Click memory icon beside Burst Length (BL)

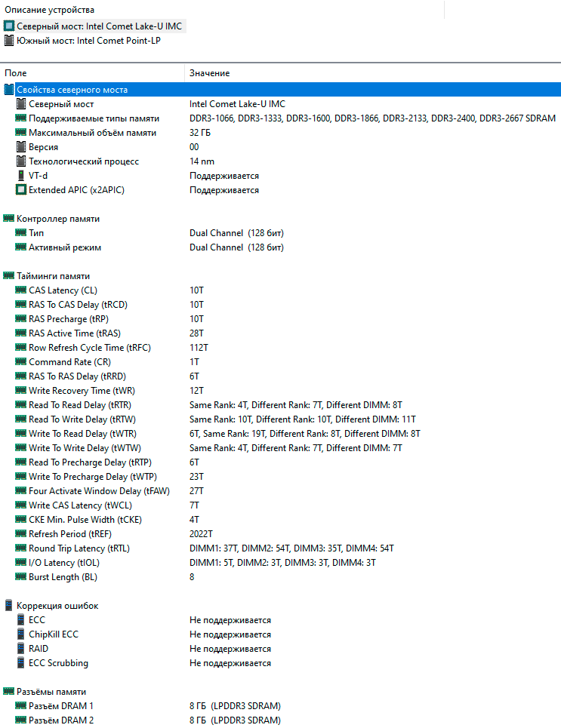(20, 576)
